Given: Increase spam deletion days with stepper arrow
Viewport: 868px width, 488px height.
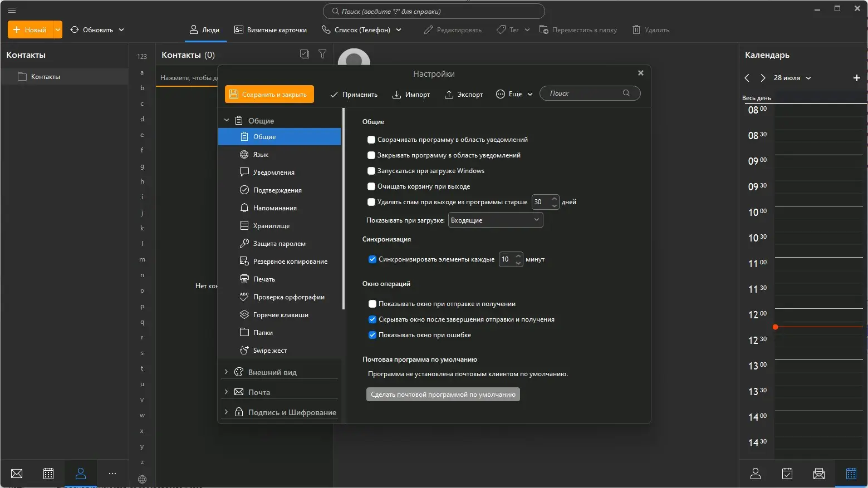Looking at the screenshot, I should (x=554, y=199).
